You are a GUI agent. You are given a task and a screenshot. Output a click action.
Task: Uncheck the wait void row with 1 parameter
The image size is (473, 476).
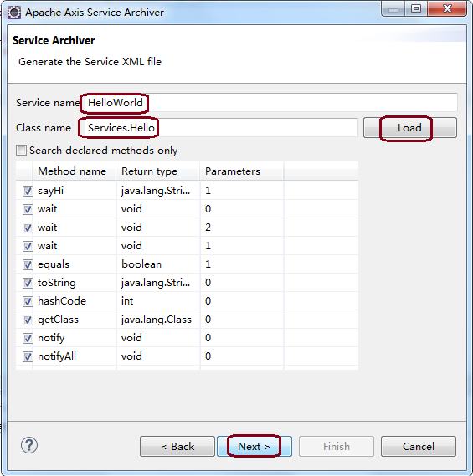28,246
